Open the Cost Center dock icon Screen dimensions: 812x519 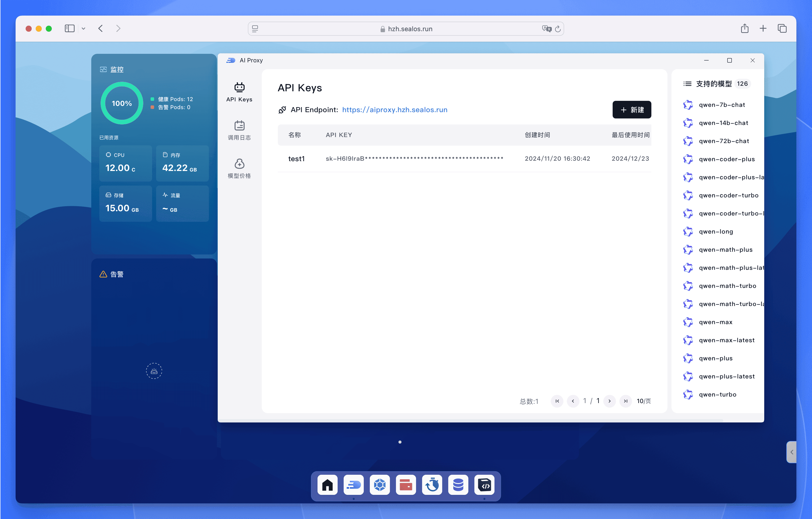pyautogui.click(x=406, y=485)
